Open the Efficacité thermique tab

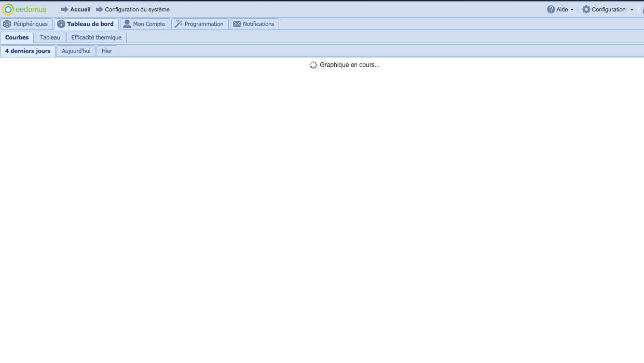[x=96, y=37]
